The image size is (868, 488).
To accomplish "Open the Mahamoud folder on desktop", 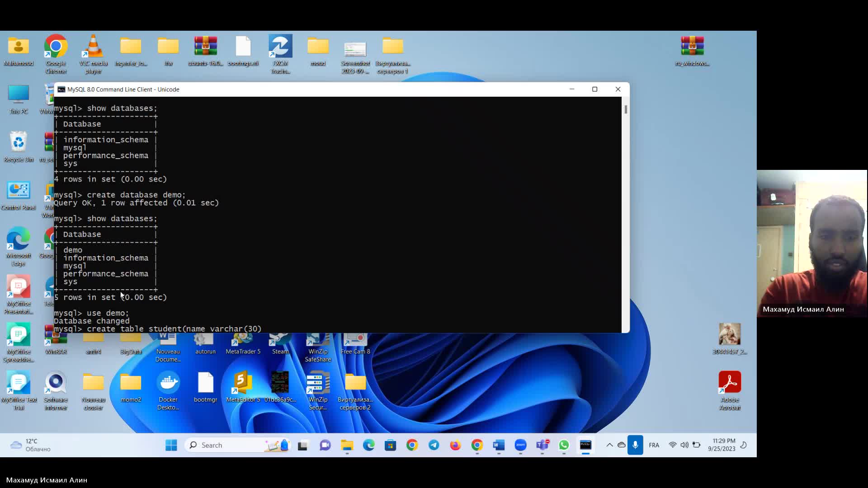I will [x=19, y=51].
